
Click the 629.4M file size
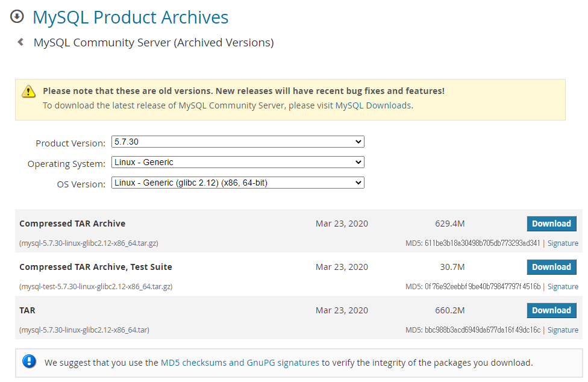[449, 224]
